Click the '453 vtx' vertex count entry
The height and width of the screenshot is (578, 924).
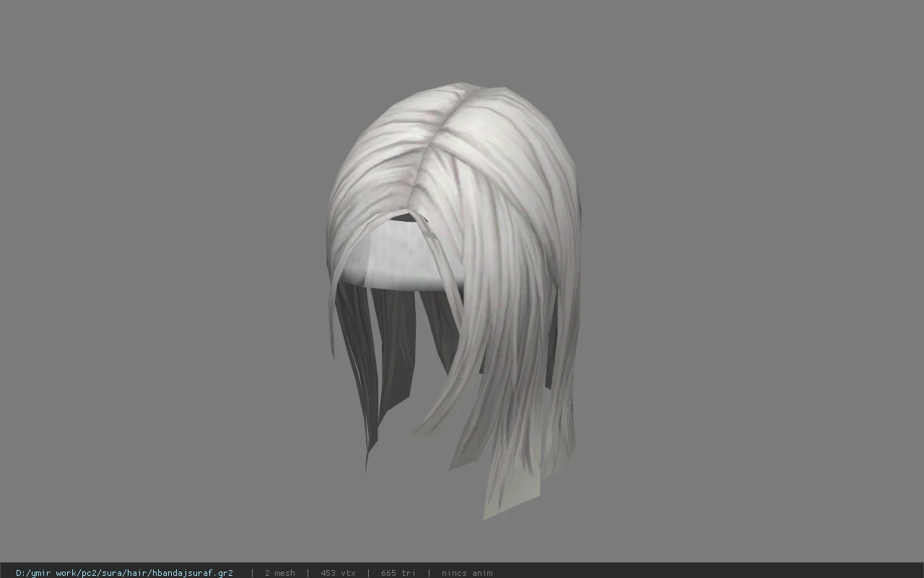(338, 573)
